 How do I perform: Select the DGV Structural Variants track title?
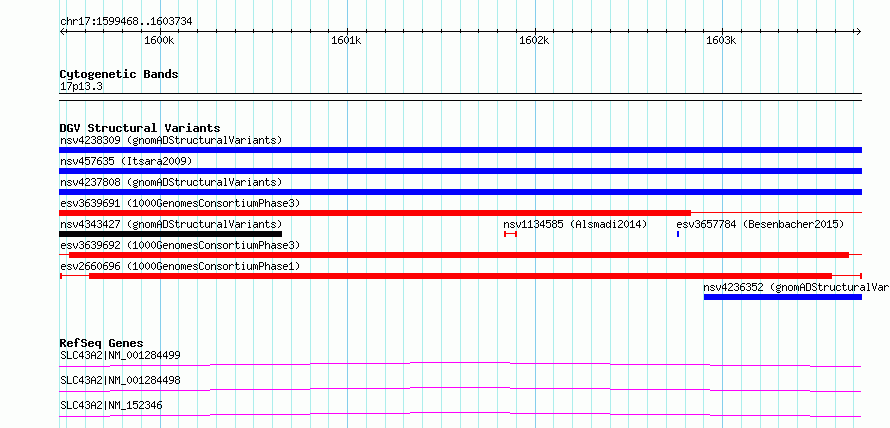click(140, 128)
